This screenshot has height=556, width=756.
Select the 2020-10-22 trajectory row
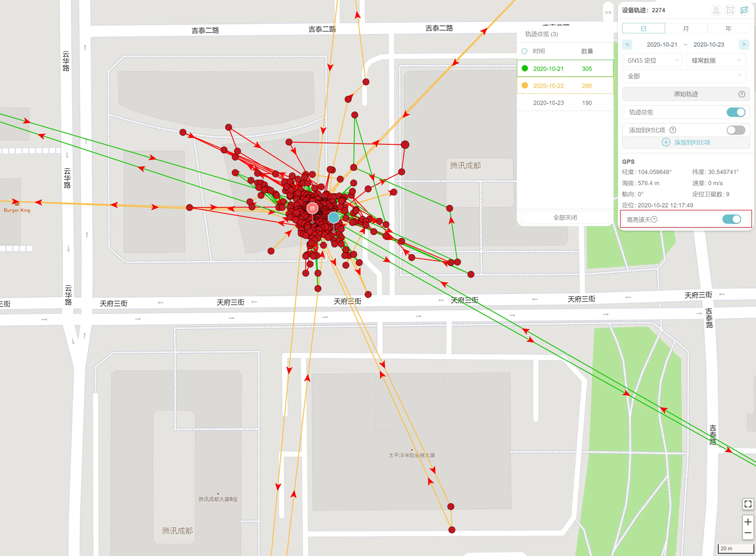pos(565,86)
